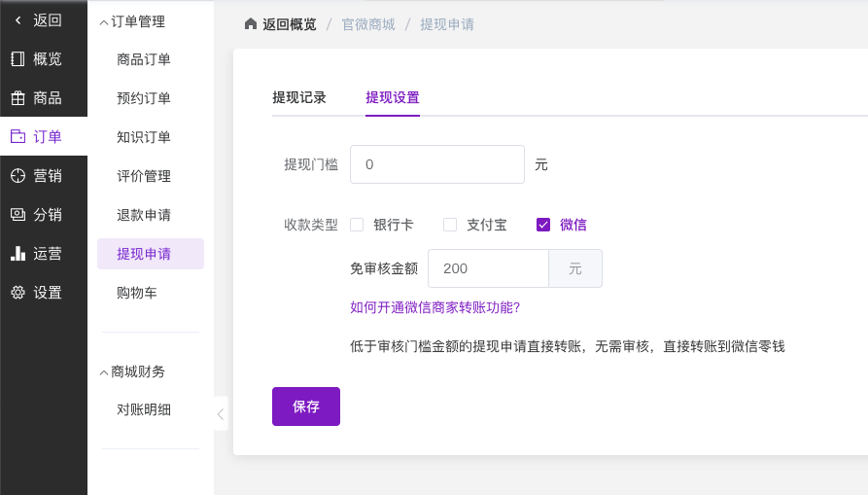This screenshot has width=868, height=495.
Task: Enable the 银行卡 checkbox
Action: [357, 225]
